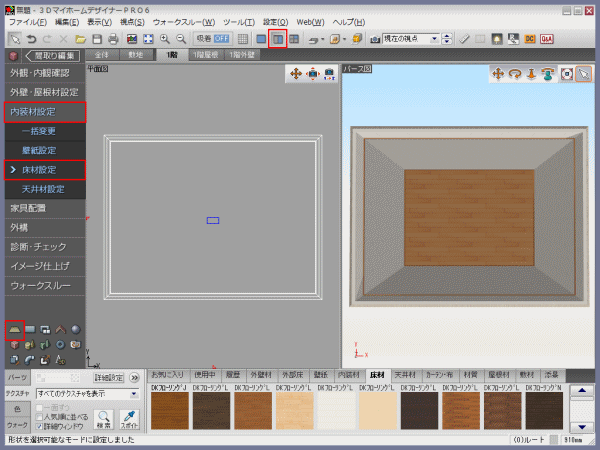The width and height of the screenshot is (600, 450).
Task: Click the undo arrow in the toolbar
Action: coord(33,38)
